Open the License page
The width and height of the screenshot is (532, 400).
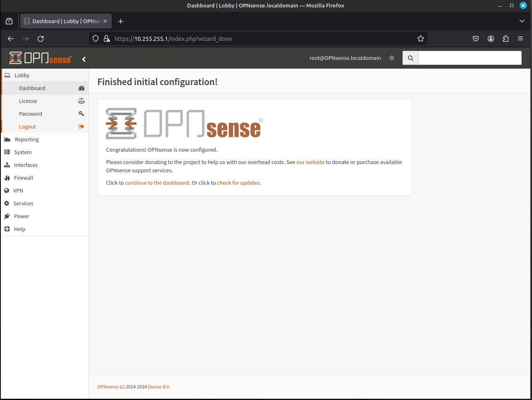(45, 101)
